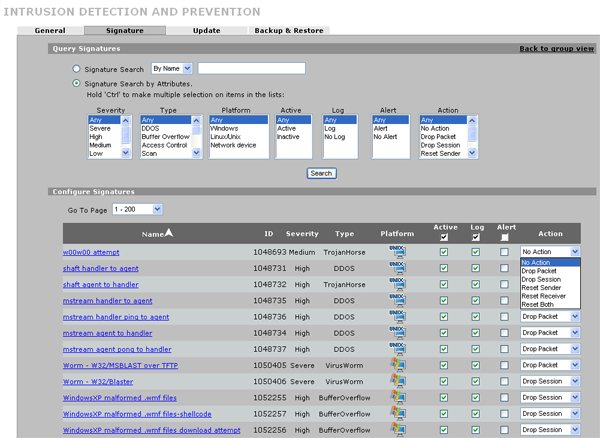Click the Windows icon for Worm - W32/MSBLAST over TFTP
Viewport: 600px width, 438px height.
click(x=399, y=365)
